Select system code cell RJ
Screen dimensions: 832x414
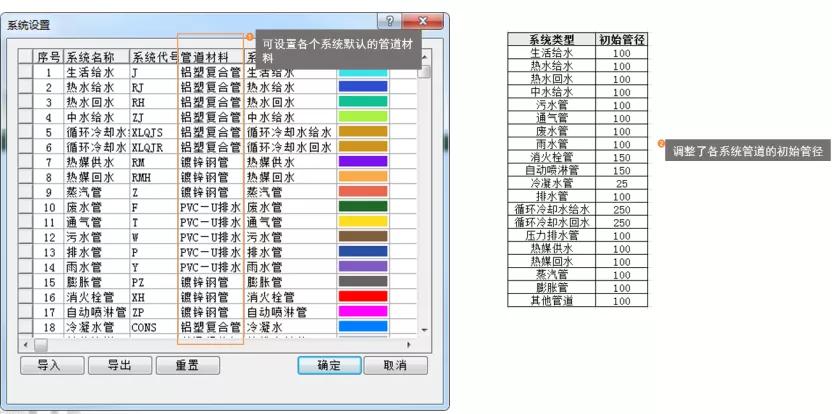tap(153, 87)
